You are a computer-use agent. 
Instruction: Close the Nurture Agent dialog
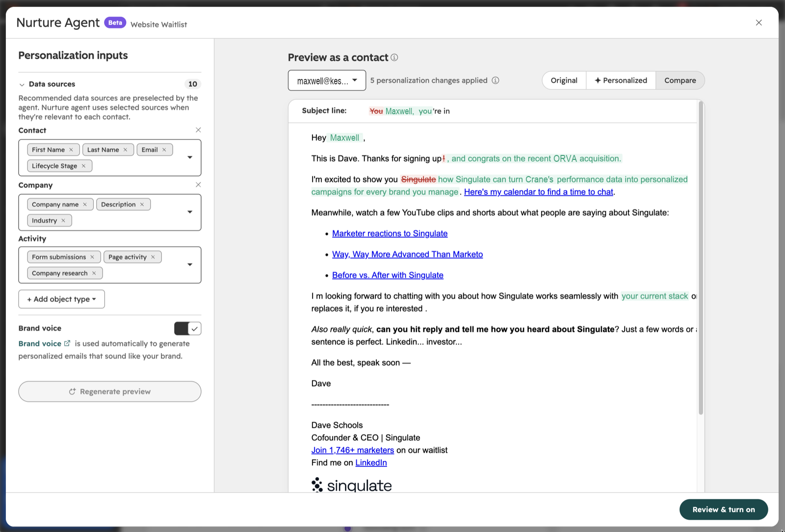click(x=759, y=23)
